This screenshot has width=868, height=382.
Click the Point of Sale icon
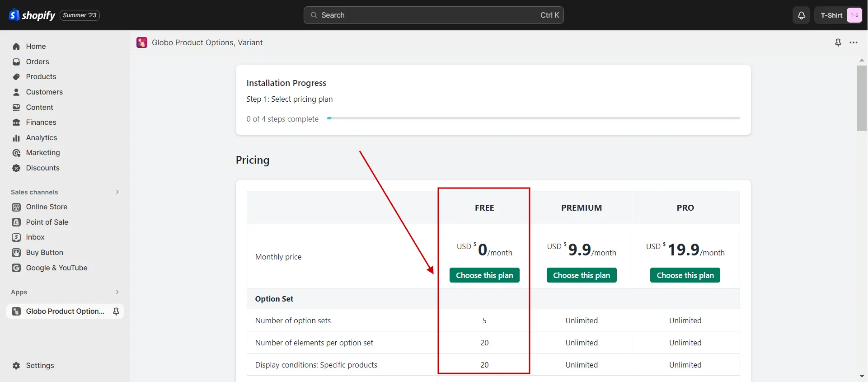16,222
